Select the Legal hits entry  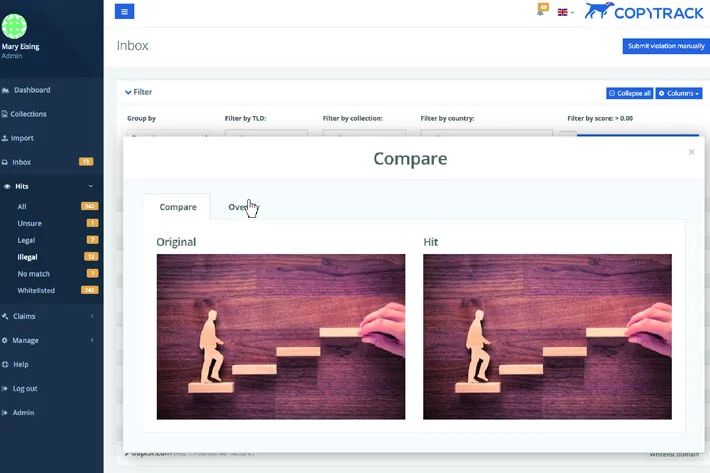click(x=26, y=240)
